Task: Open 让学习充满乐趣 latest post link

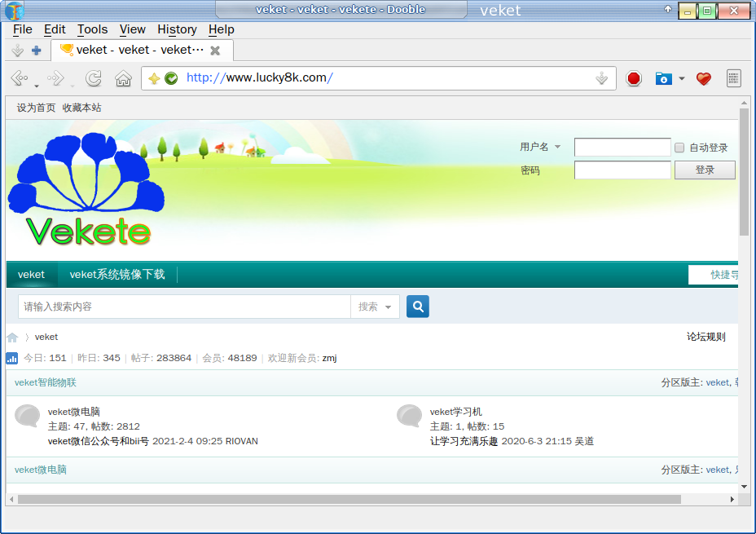Action: click(x=464, y=441)
